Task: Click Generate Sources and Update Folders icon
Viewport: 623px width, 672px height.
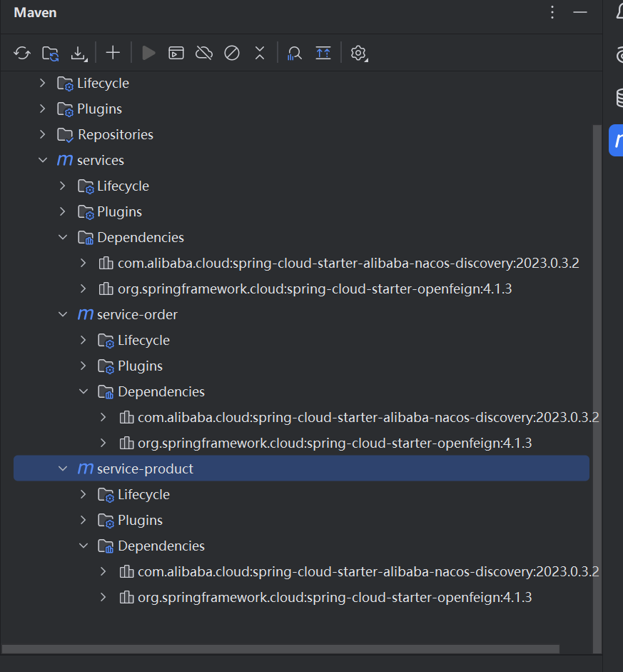Action: [x=51, y=53]
